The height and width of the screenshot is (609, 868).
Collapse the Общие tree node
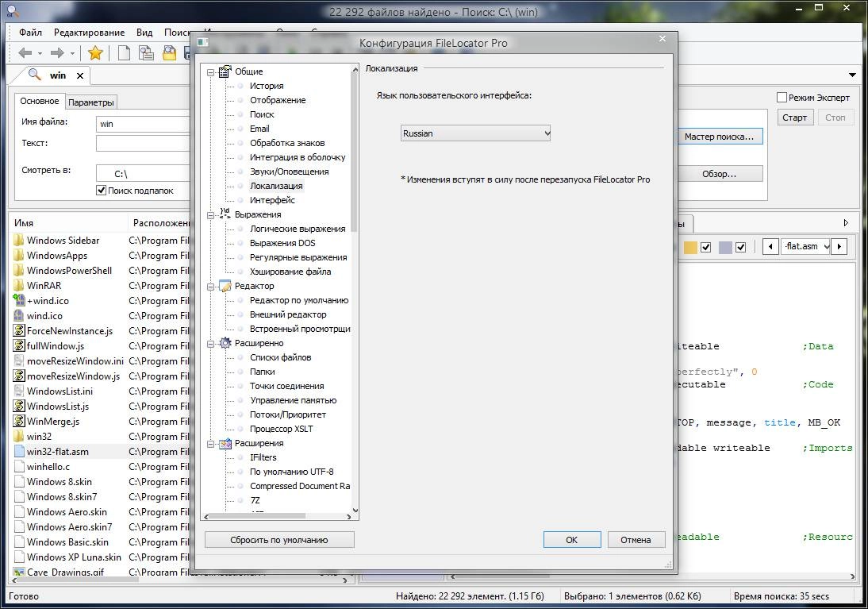coord(210,72)
